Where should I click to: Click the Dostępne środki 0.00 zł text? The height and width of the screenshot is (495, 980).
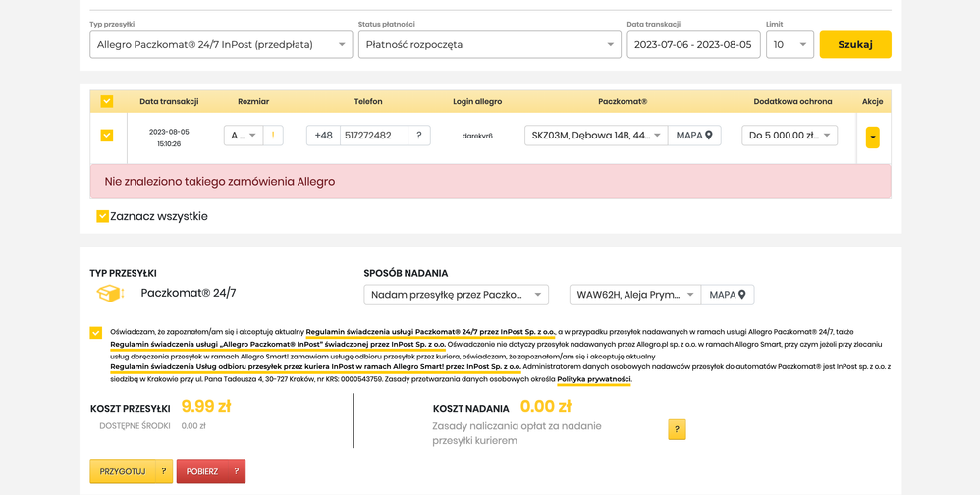[152, 426]
